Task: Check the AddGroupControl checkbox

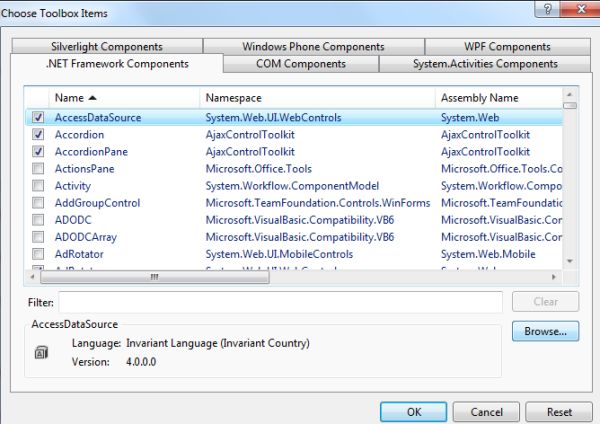Action: pos(38,202)
